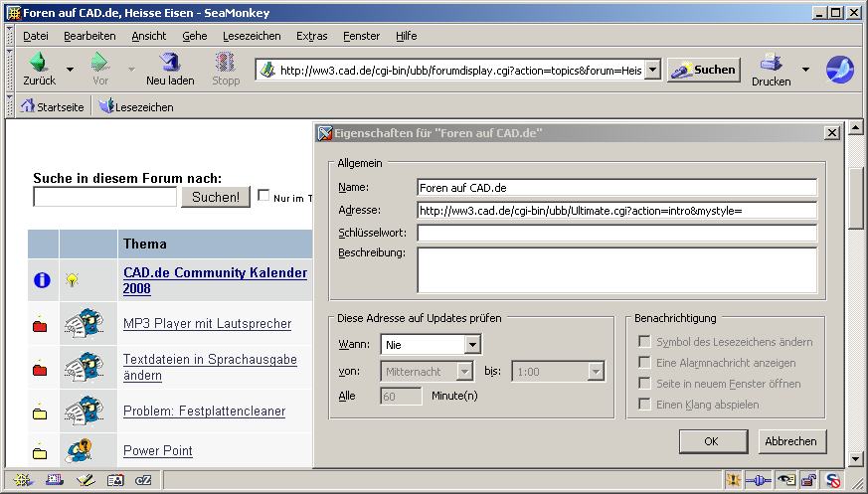Click the security padlock icon
This screenshot has width=868, height=494.
(809, 480)
